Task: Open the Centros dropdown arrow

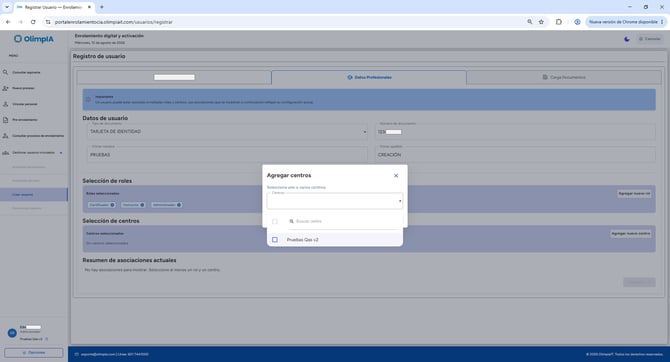Action: [400, 201]
